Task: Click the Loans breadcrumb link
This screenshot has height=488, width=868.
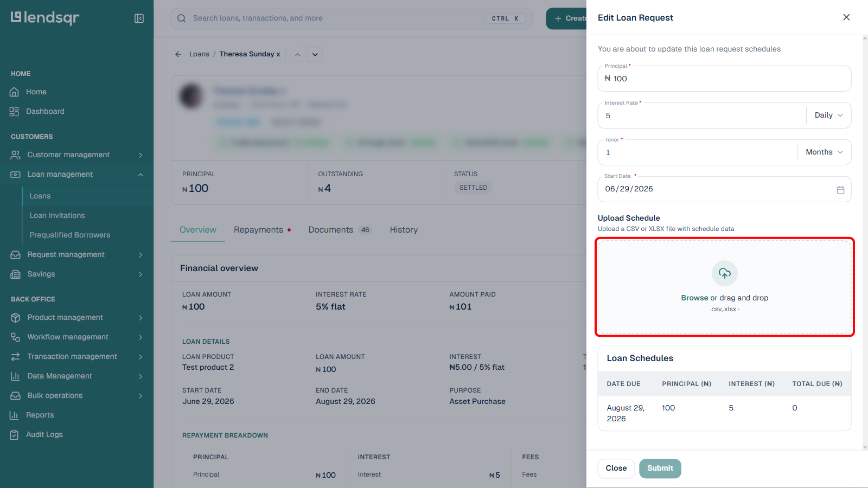Action: (x=199, y=54)
